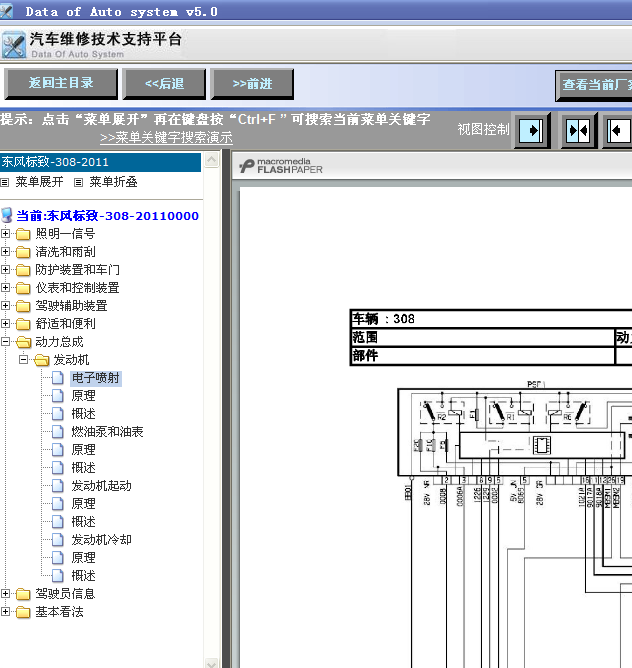Expand the 防护装置和车门 folder
Image resolution: width=632 pixels, height=668 pixels.
point(5,269)
